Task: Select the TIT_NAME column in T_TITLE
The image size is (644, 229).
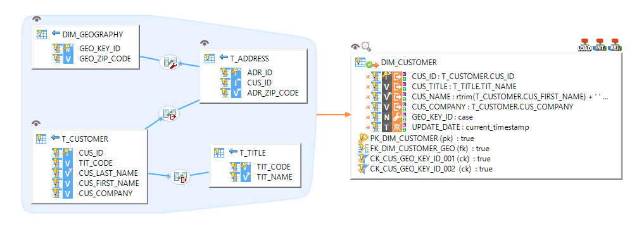Action: tap(262, 177)
